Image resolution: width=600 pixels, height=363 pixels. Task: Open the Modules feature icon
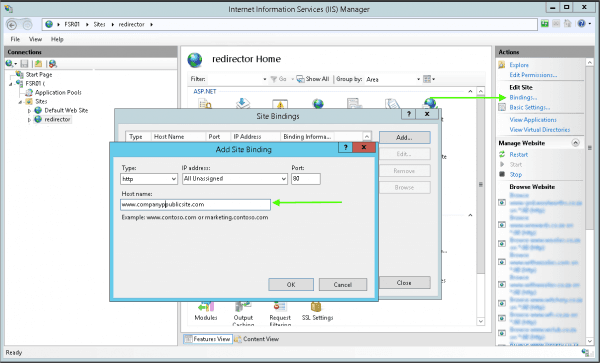point(206,311)
